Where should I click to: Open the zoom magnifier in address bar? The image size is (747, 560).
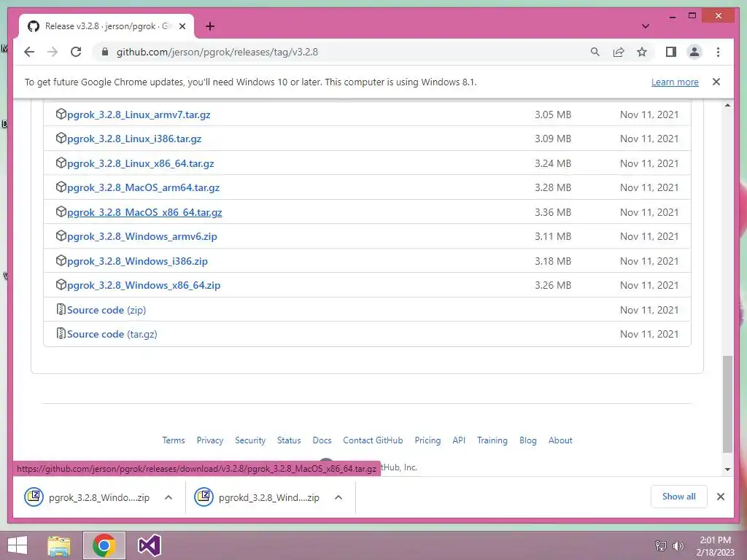click(595, 52)
